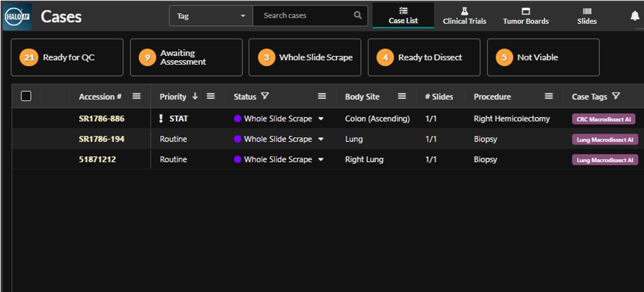Click the Right Hemicolectomy procedure cell
Viewport: 644px width, 292px height.
(512, 119)
